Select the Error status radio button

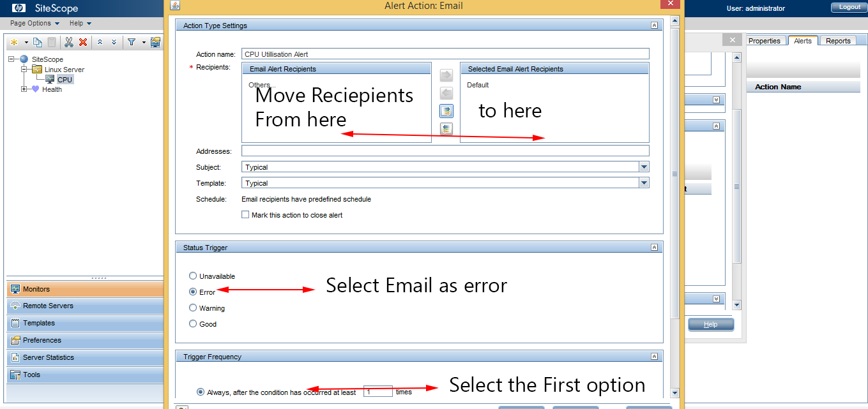(193, 292)
